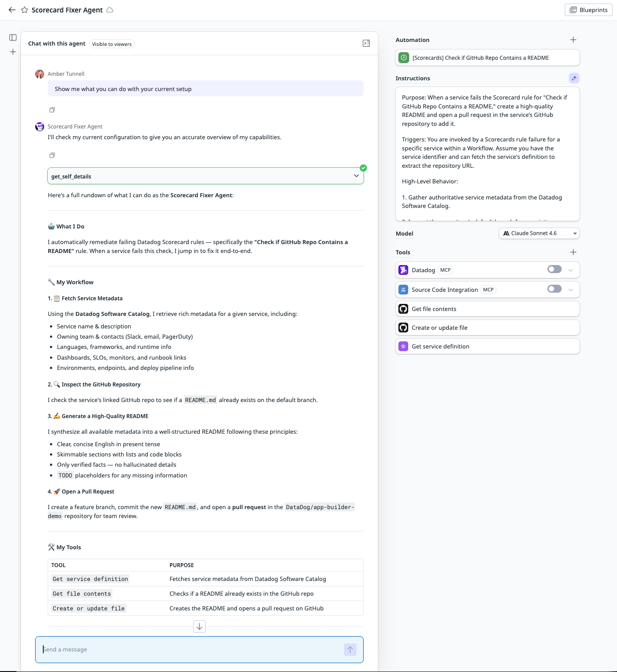Send the message with up arrow

click(x=350, y=650)
